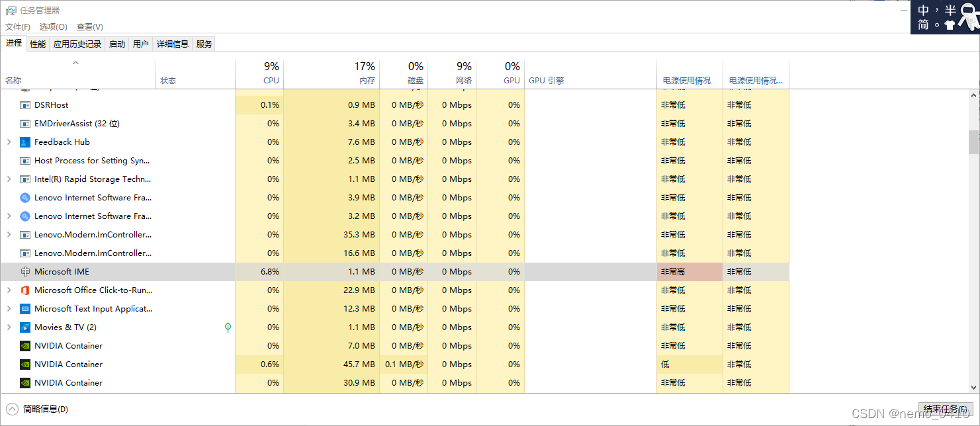Expand the Feedback Hub process group
Screen dimensions: 980x426
tap(9, 142)
